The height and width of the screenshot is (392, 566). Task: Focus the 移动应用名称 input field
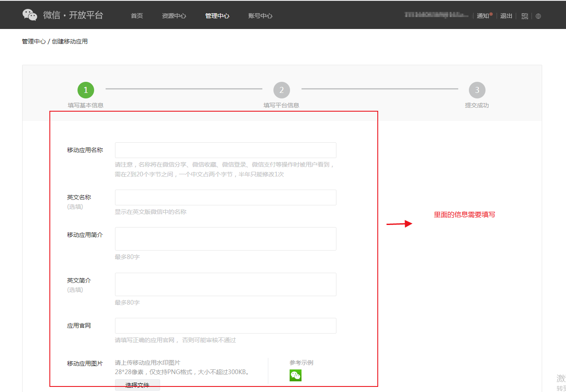225,150
